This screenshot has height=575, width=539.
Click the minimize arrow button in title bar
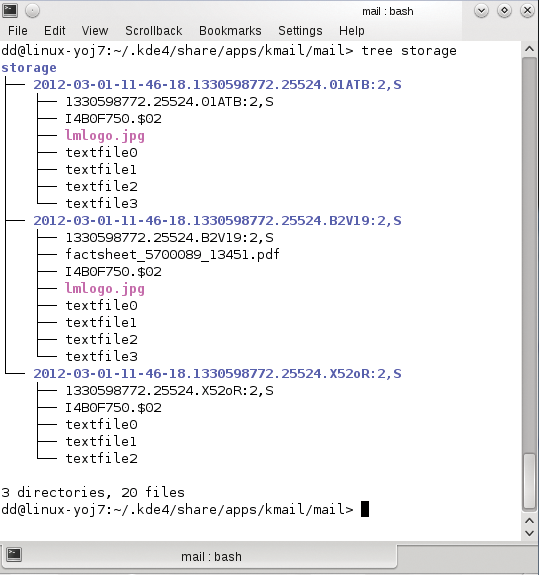tap(481, 11)
